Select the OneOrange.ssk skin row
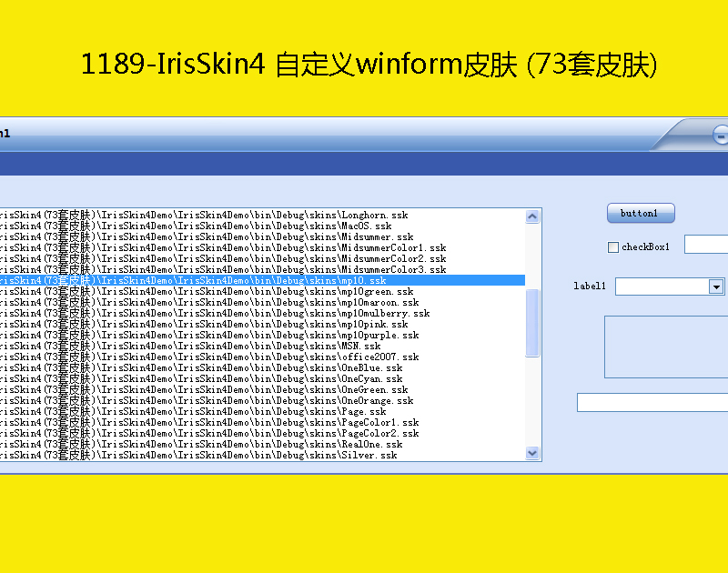The width and height of the screenshot is (728, 573). tap(262, 400)
